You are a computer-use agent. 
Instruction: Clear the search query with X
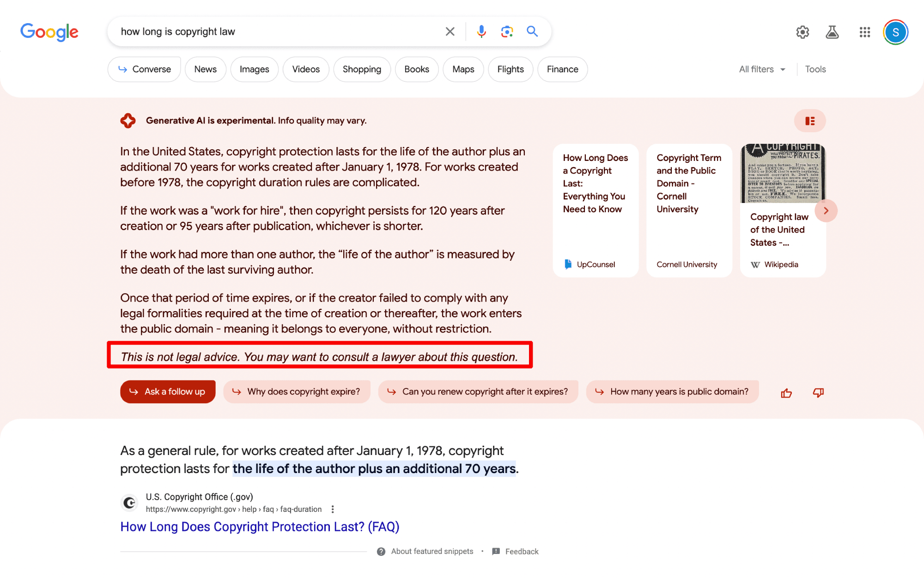tap(450, 31)
